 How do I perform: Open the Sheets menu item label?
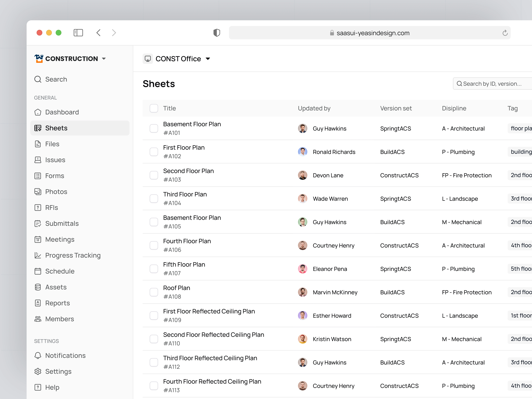pos(56,128)
